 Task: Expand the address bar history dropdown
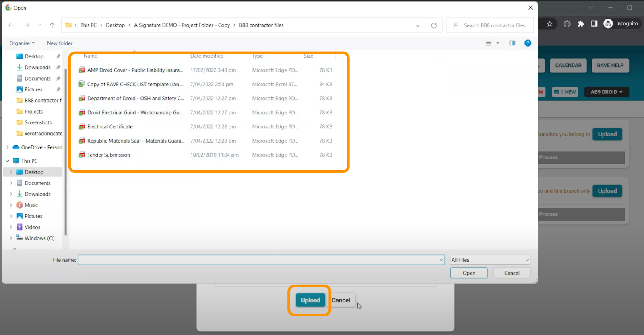point(418,25)
